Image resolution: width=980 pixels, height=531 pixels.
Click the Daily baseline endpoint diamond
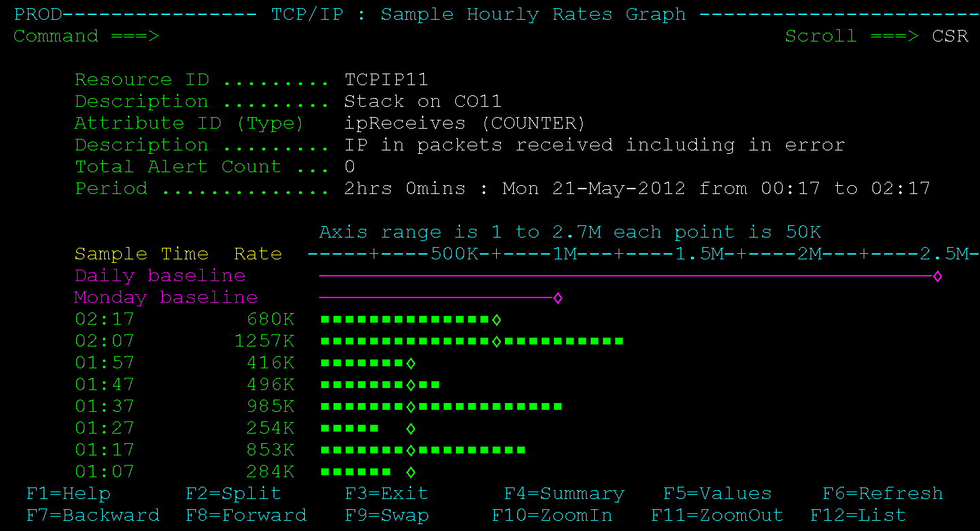937,276
